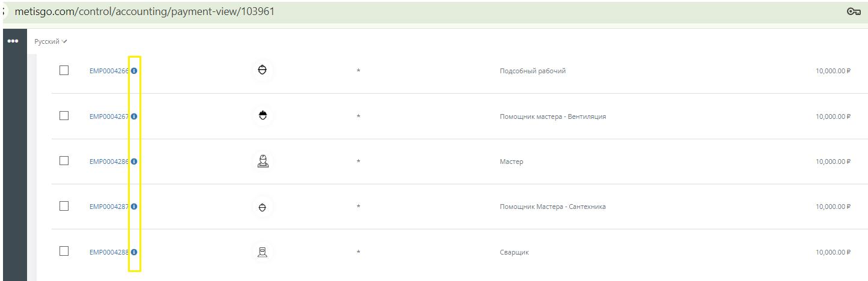Tick checkbox in Сварщик row
The width and height of the screenshot is (868, 281).
(64, 252)
